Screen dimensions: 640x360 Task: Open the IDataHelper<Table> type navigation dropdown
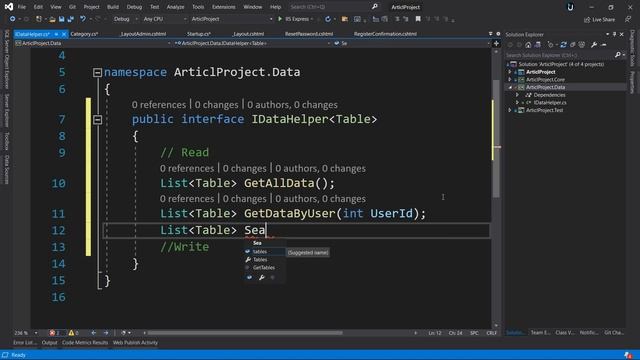pyautogui.click(x=252, y=43)
